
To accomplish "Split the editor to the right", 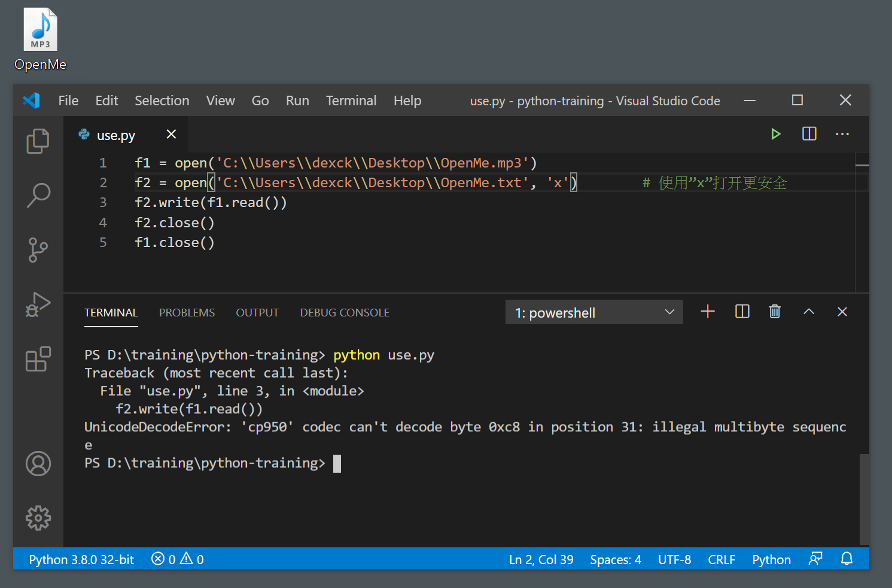I will [809, 134].
